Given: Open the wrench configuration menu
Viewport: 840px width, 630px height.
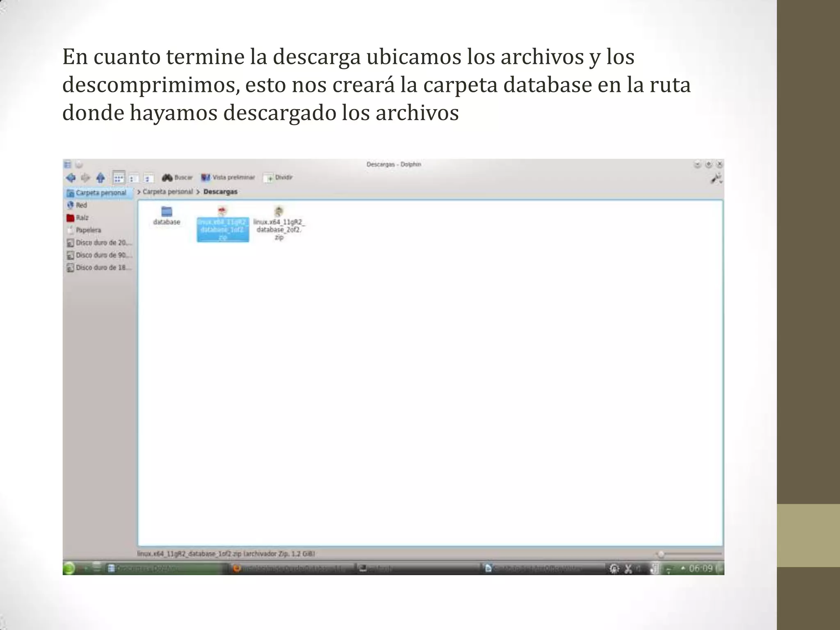Looking at the screenshot, I should coord(717,178).
